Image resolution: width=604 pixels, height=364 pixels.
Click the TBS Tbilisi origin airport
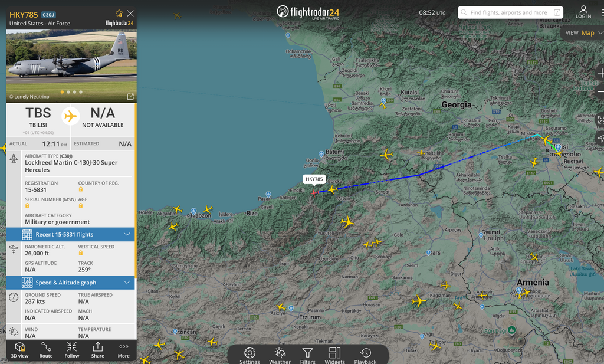coord(38,117)
